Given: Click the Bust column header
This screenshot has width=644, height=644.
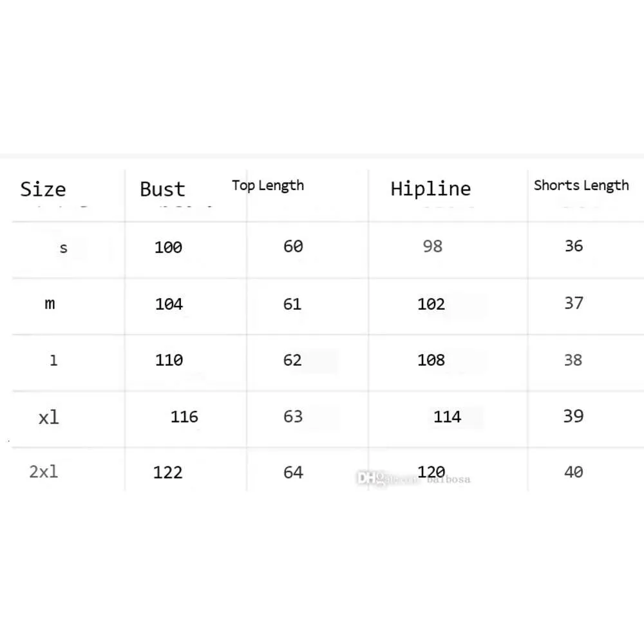Looking at the screenshot, I should [163, 189].
